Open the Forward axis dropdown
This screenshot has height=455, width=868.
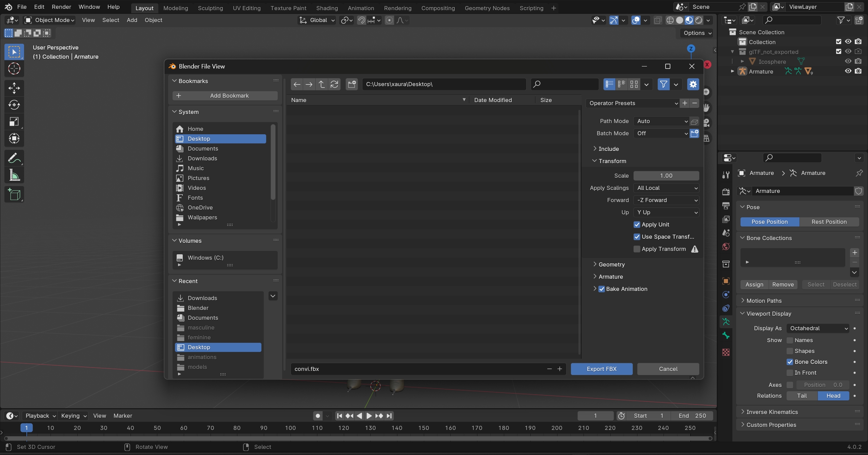pos(666,200)
